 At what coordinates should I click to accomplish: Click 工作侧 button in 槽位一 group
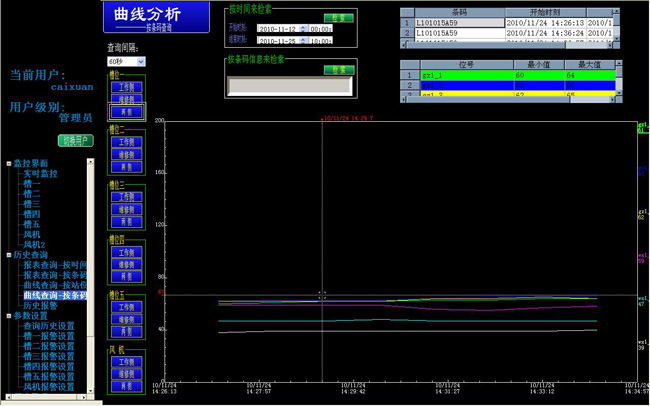126,87
